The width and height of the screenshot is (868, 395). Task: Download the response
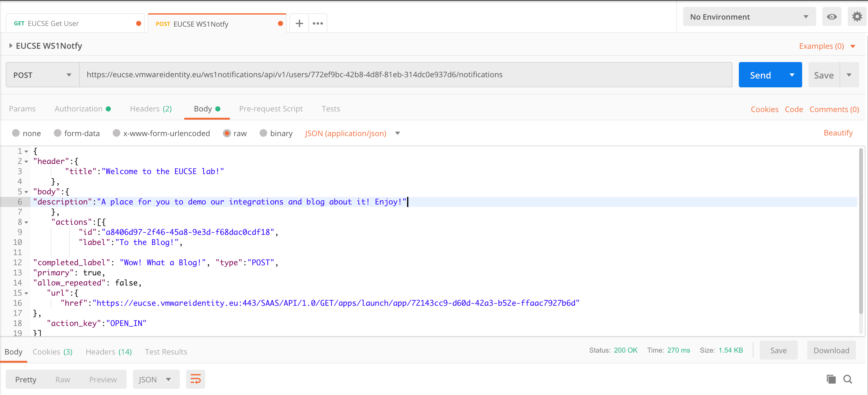(831, 350)
